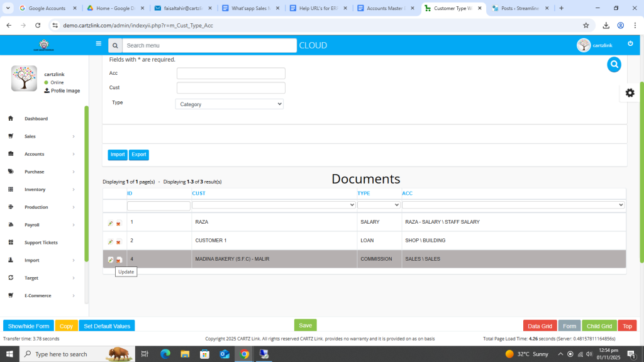The image size is (644, 362).
Task: Click the round blue search icon
Action: click(614, 64)
